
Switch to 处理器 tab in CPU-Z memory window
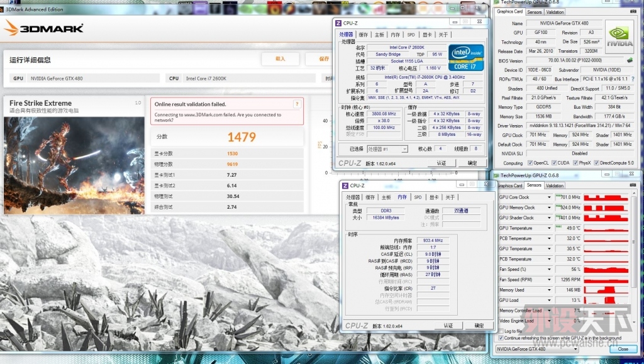click(353, 197)
